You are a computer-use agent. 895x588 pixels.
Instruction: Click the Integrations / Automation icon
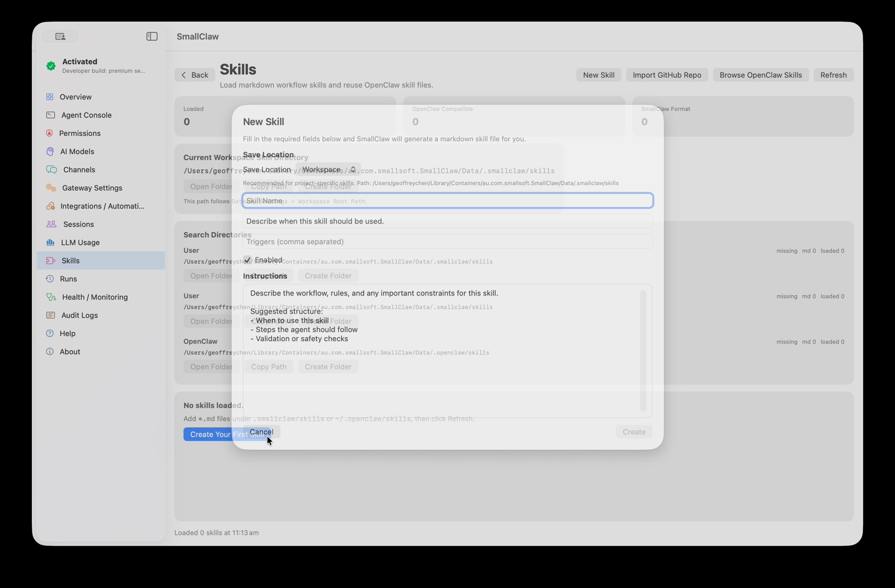point(50,206)
